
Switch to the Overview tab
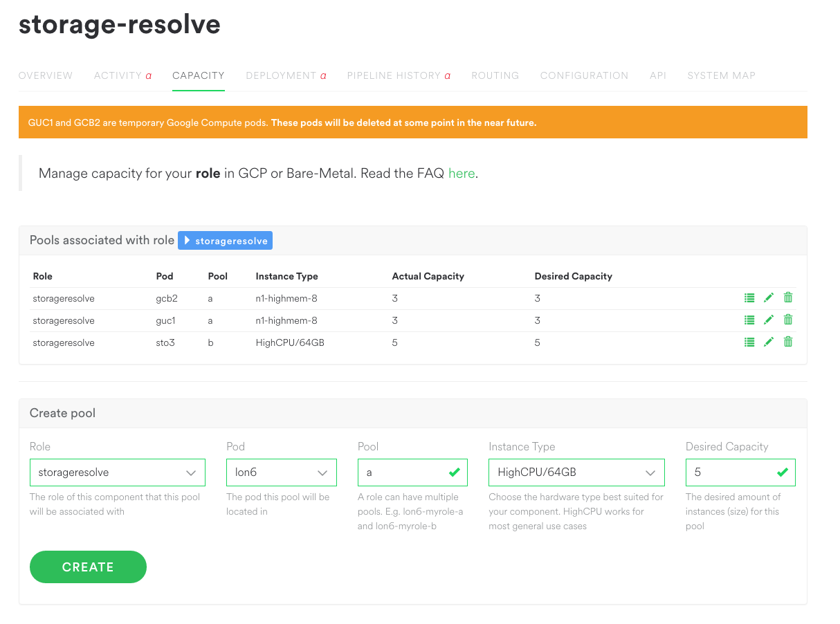(46, 75)
